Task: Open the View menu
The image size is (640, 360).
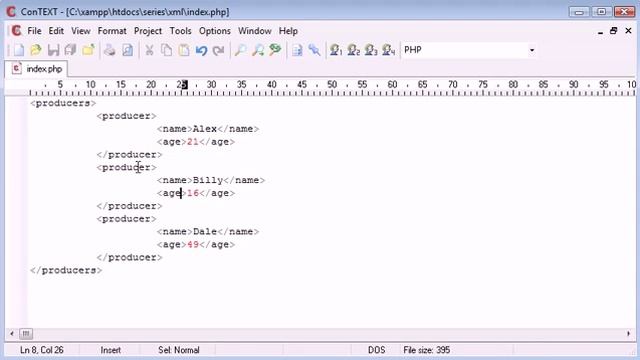Action: pyautogui.click(x=81, y=31)
